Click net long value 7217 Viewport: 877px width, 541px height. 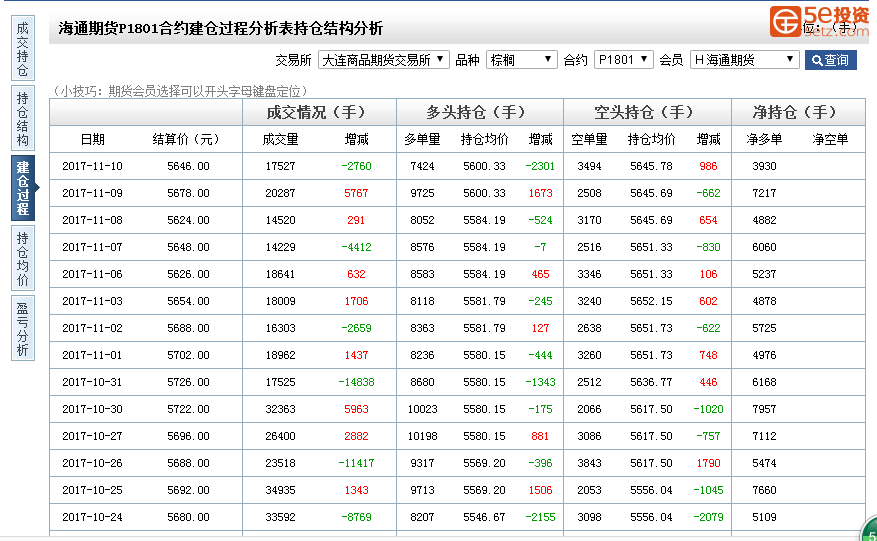[x=765, y=193]
